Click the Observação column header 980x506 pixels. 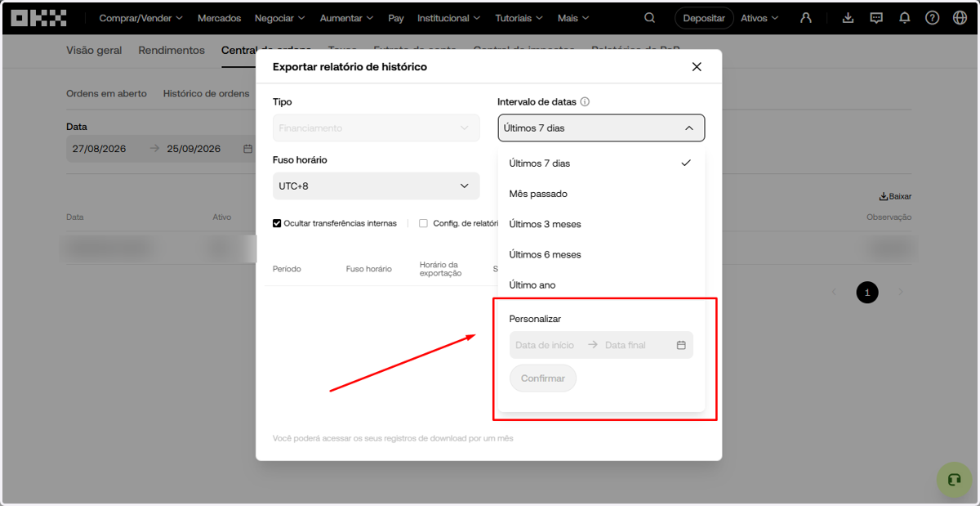pyautogui.click(x=889, y=217)
